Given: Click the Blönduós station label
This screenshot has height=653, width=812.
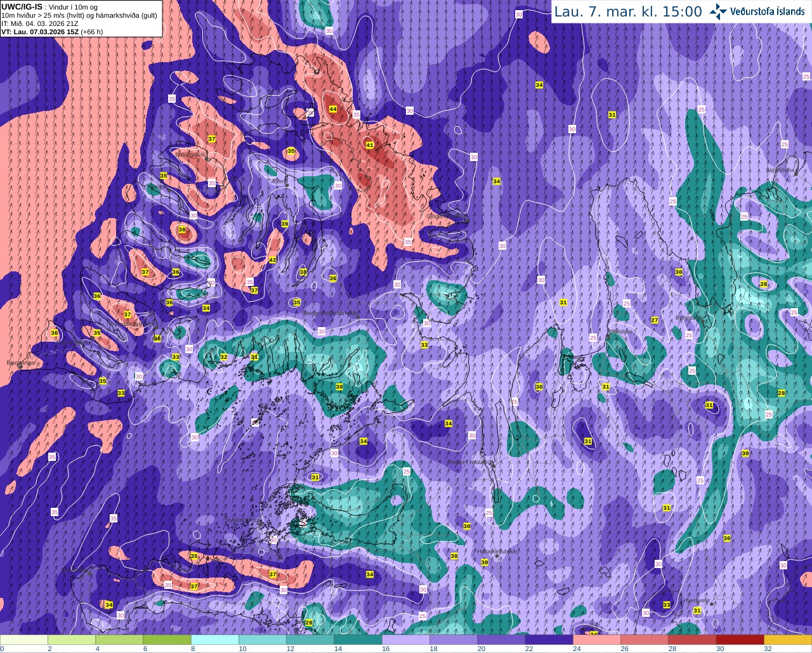Looking at the screenshot, I should [x=620, y=331].
